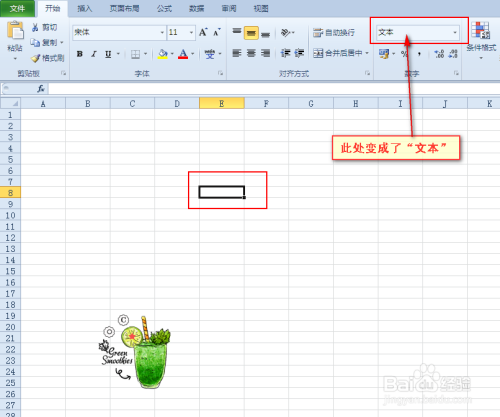Increase font size with large A
Viewport: 500px width, 417px height.
tap(203, 32)
